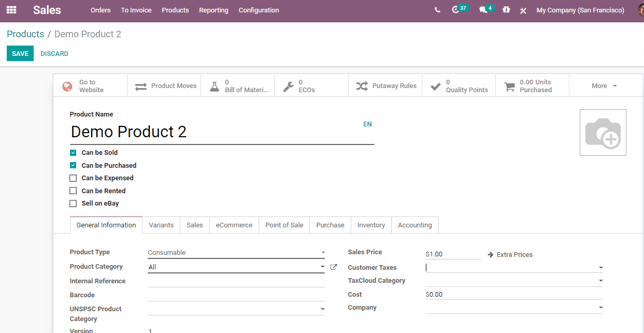The height and width of the screenshot is (333, 644).
Task: Click the EN translation button
Action: point(367,124)
